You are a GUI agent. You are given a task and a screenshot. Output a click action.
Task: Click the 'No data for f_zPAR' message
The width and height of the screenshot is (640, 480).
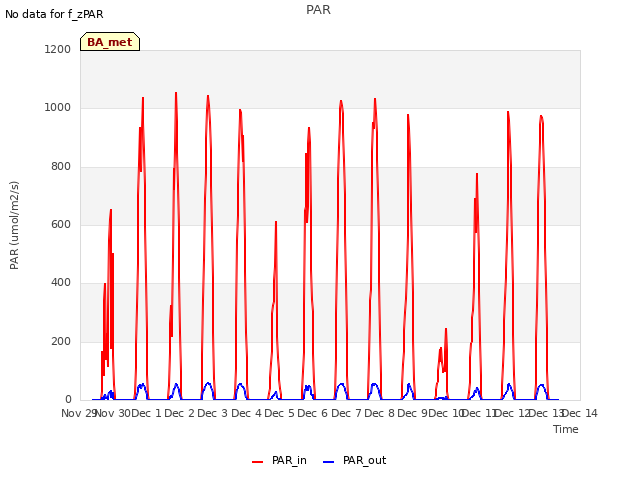pyautogui.click(x=54, y=14)
